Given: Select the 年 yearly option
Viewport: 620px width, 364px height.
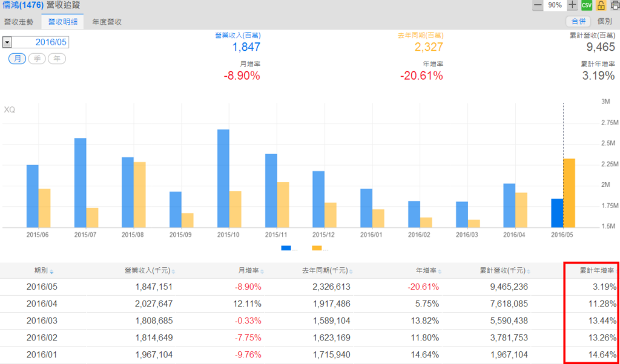Looking at the screenshot, I should tap(57, 59).
